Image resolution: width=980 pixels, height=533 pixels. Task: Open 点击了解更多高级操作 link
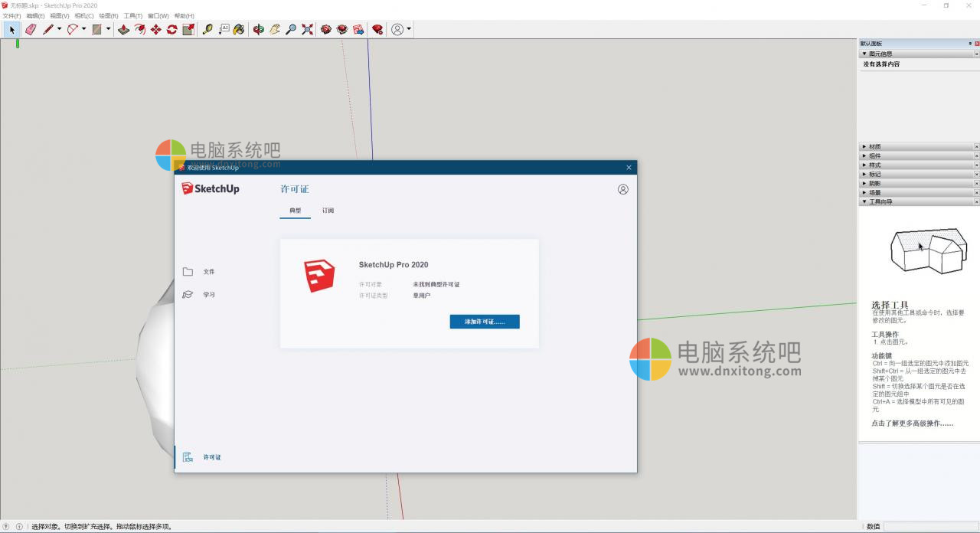pyautogui.click(x=913, y=423)
